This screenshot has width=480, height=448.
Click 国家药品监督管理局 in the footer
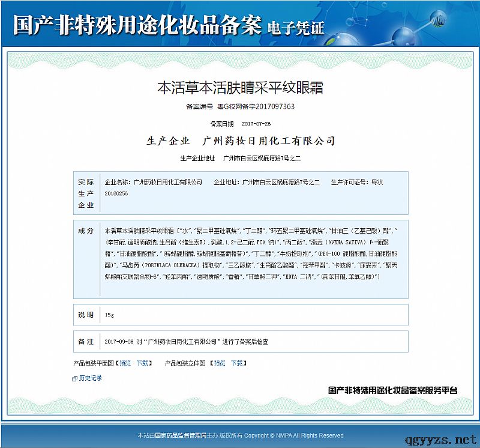pyautogui.click(x=181, y=435)
